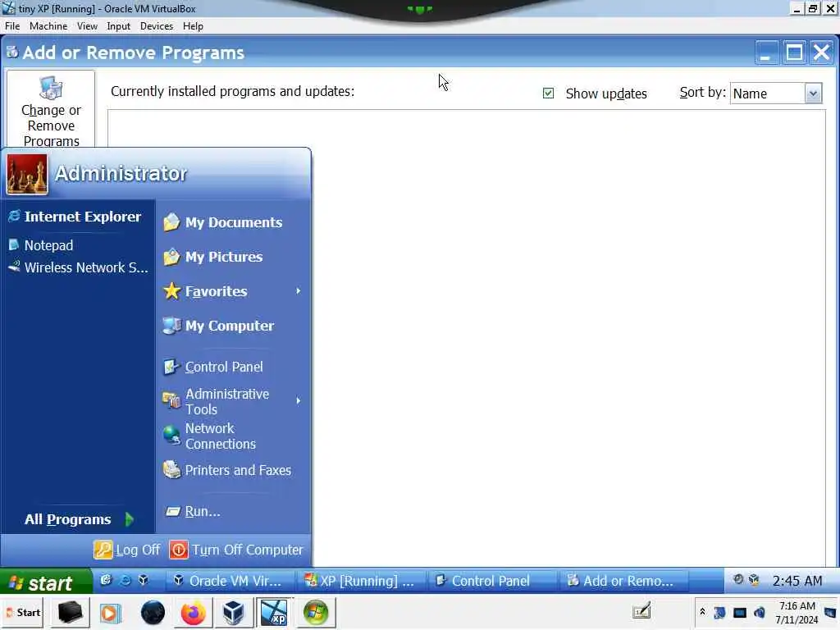Screen dimensions: 840x630
Task: Launch Firefox from host taskbar
Action: click(193, 612)
